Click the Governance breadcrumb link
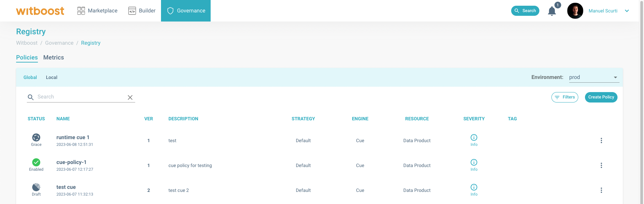This screenshot has height=204, width=644. (59, 43)
